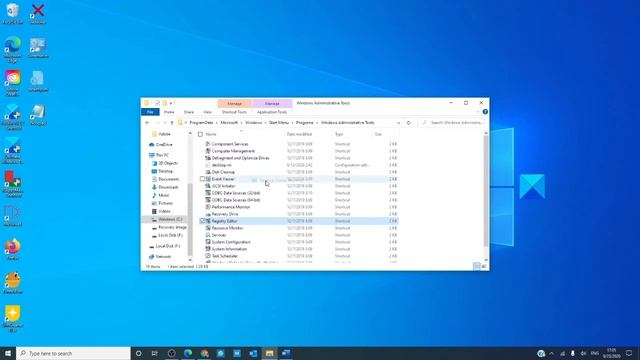Select the Task Scheduler shortcut icon
640x360 pixels.
208,256
